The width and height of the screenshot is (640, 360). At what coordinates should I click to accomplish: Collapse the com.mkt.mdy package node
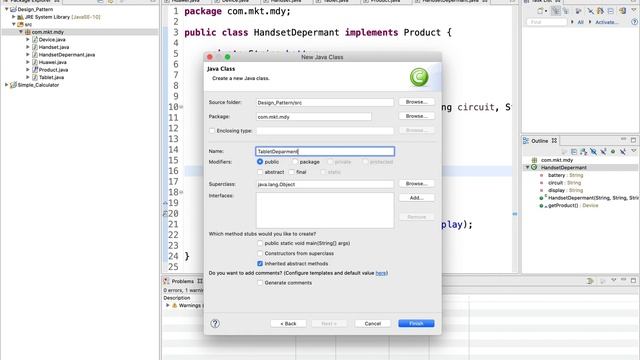point(21,32)
